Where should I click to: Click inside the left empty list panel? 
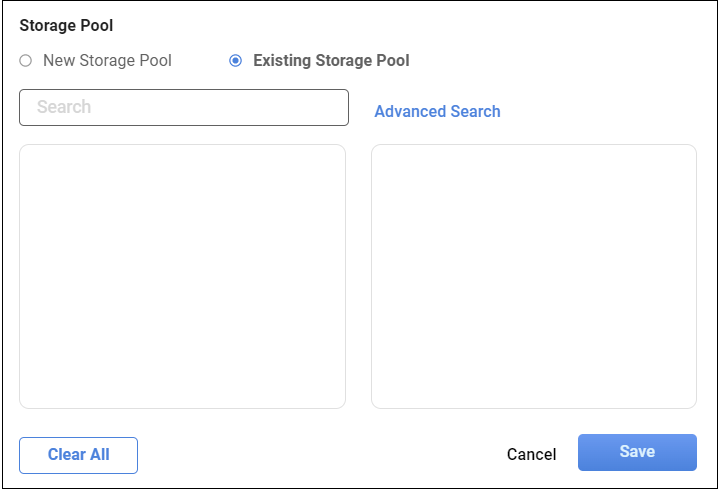pyautogui.click(x=182, y=276)
